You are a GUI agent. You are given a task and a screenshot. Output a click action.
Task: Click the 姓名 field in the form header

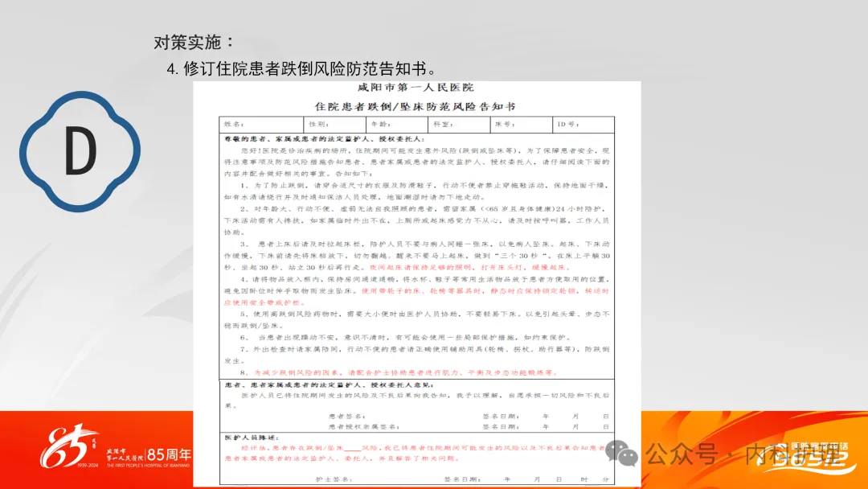point(261,125)
